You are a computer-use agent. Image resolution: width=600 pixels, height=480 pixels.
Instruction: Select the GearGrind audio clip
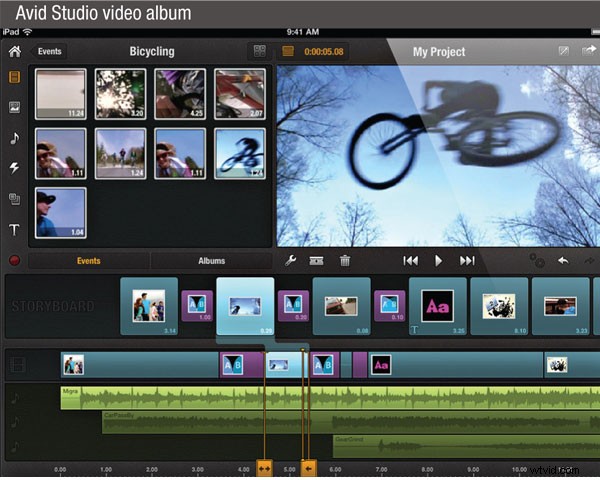point(466,446)
